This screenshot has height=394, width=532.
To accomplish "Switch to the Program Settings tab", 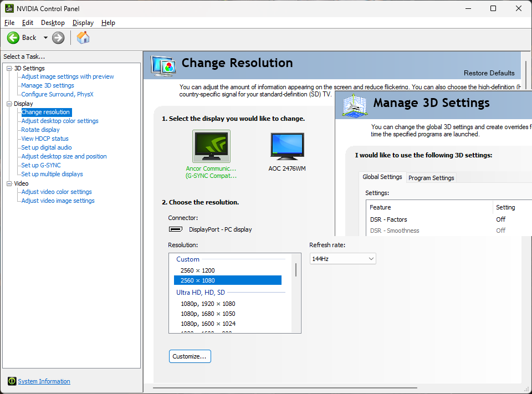I will coord(431,178).
